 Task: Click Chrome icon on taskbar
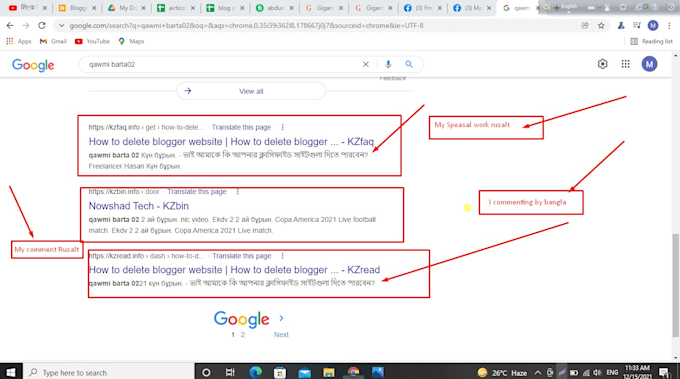coord(353,372)
